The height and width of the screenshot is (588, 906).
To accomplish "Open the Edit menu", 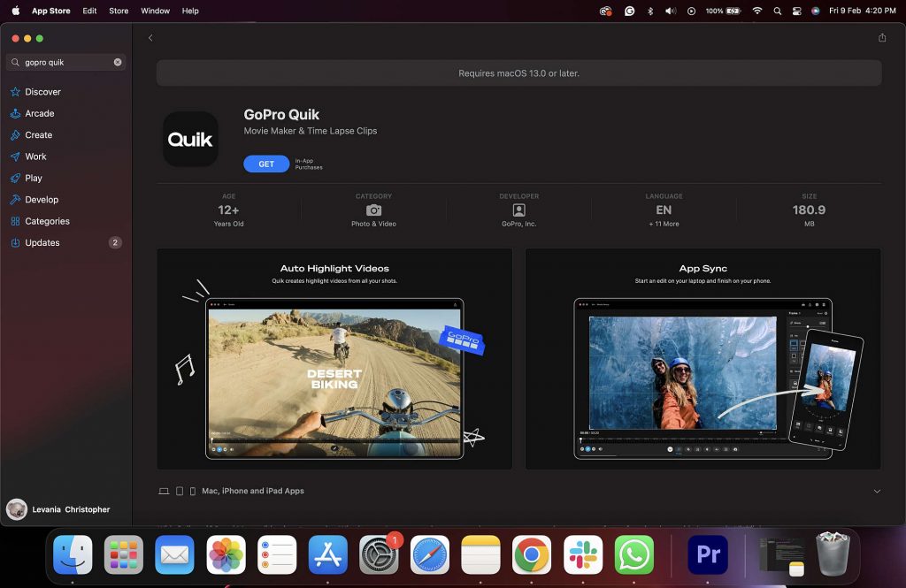I will [89, 11].
